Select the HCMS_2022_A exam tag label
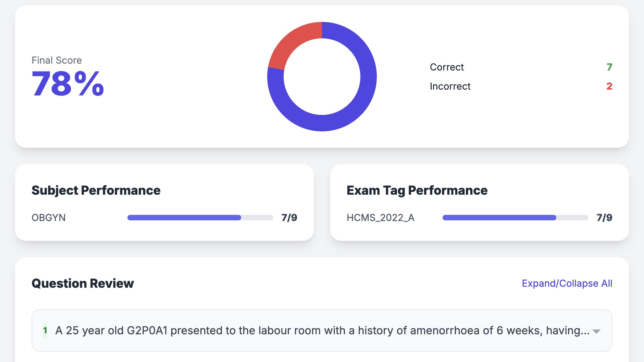The height and width of the screenshot is (362, 644). pyautogui.click(x=381, y=218)
